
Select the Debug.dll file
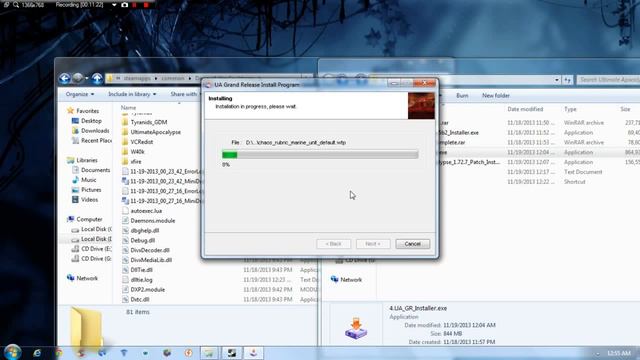[138, 240]
